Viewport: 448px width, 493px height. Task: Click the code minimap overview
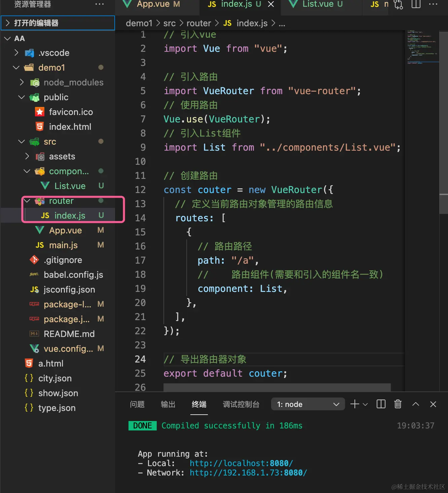pos(422,47)
